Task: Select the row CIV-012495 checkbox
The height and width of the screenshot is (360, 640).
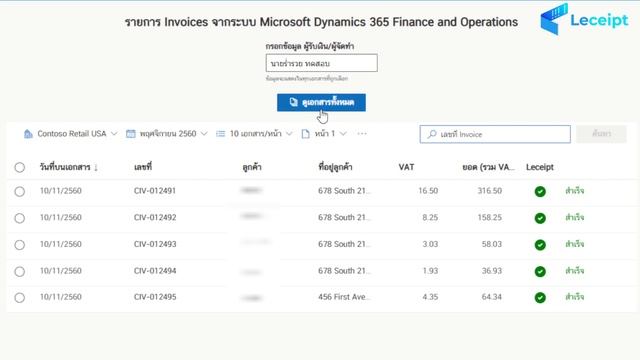Action: pyautogui.click(x=20, y=298)
